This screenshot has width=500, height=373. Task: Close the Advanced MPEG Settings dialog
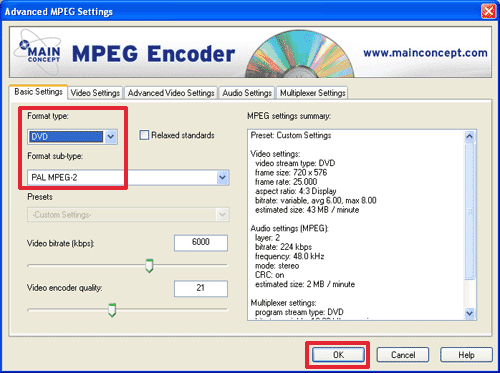(x=488, y=12)
